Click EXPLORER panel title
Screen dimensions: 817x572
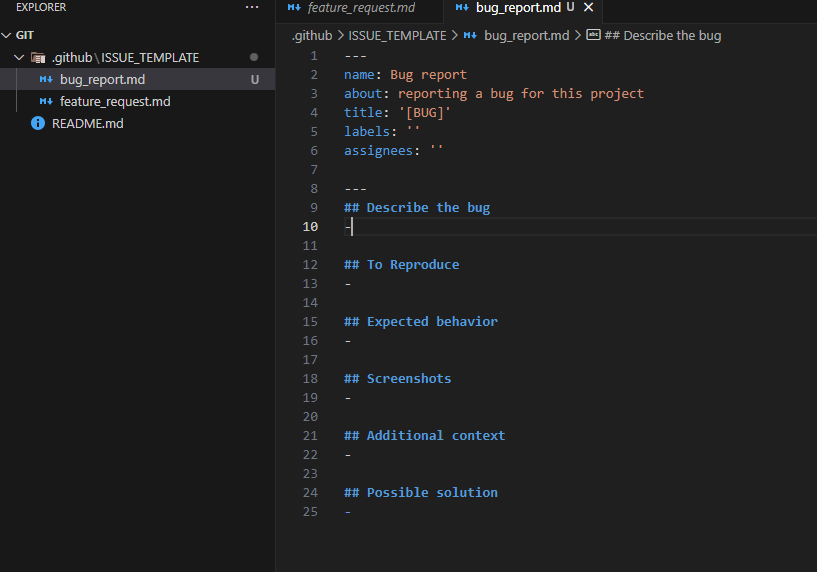[41, 7]
